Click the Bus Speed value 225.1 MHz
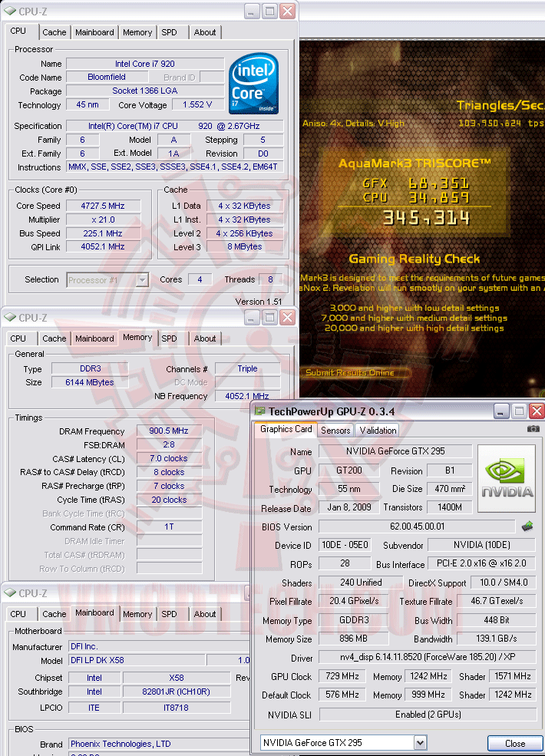This screenshot has width=545, height=756. coord(103,233)
